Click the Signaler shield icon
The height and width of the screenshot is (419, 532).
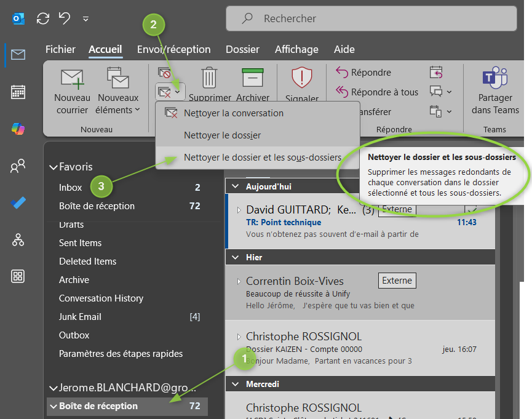tap(301, 79)
